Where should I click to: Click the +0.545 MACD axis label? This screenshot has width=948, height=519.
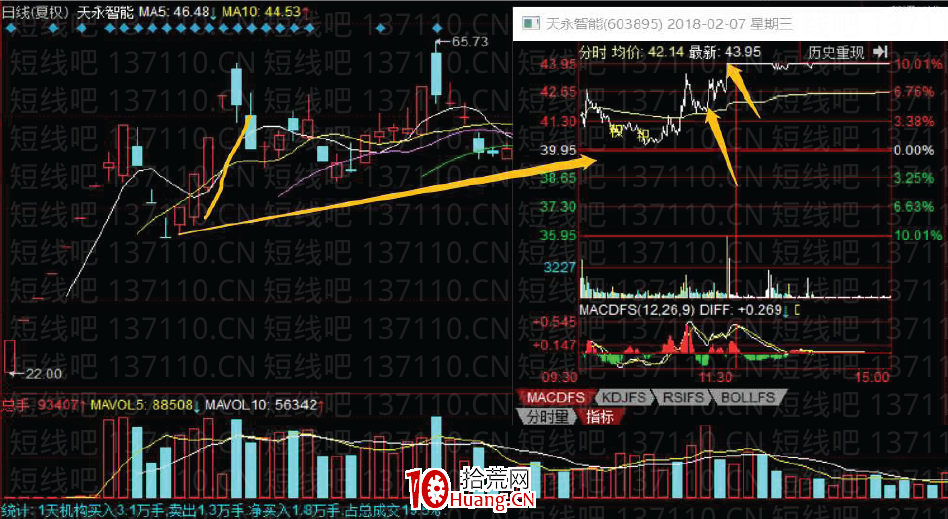(x=554, y=322)
